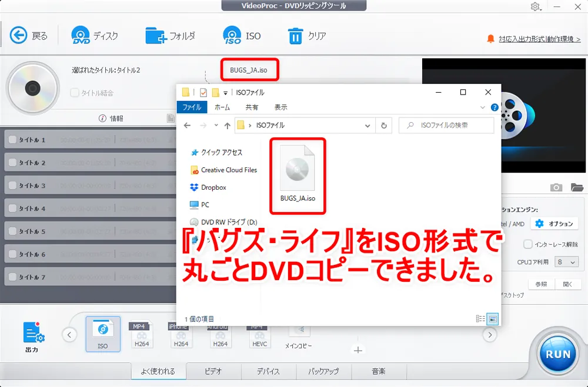Select the MP4 HEVC output format
588x387 pixels.
click(259, 335)
